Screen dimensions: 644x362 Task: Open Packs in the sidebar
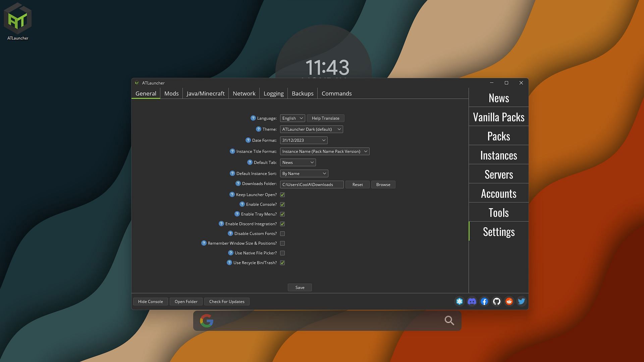499,136
